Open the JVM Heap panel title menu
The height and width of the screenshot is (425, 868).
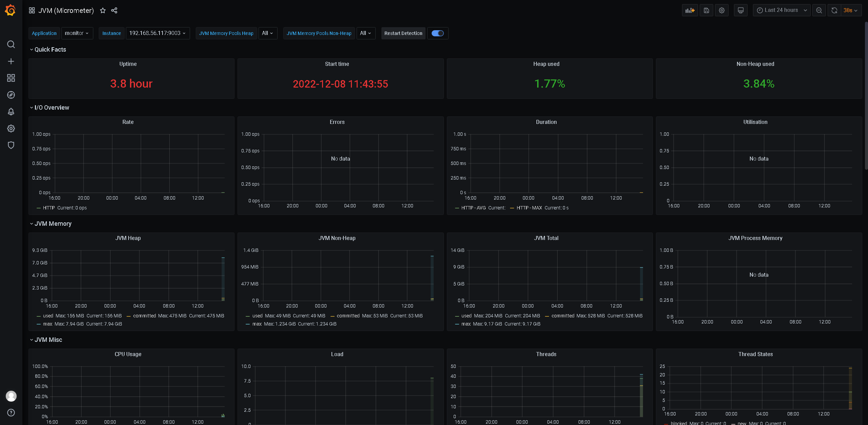pos(128,238)
